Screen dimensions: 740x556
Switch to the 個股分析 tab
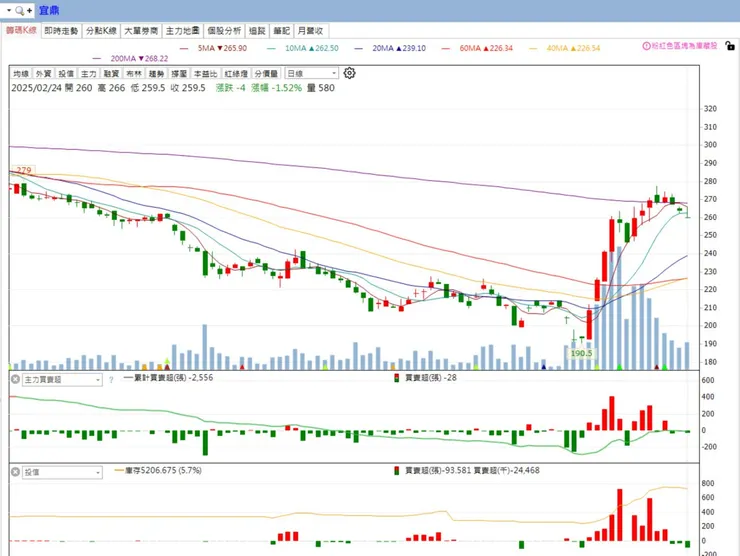tap(224, 31)
